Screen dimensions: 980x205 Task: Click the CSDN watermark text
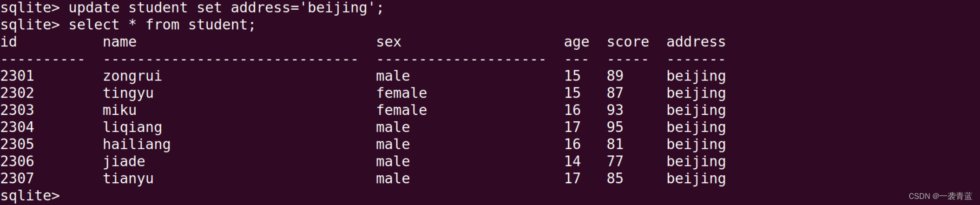click(x=940, y=196)
